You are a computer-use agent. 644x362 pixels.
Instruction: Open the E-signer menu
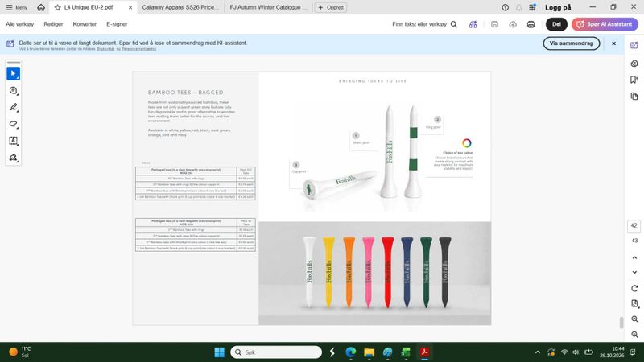[117, 24]
